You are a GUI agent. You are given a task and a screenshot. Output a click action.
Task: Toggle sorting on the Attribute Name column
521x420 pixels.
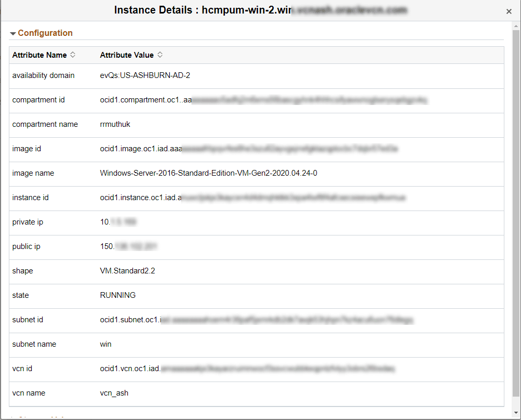(72, 55)
